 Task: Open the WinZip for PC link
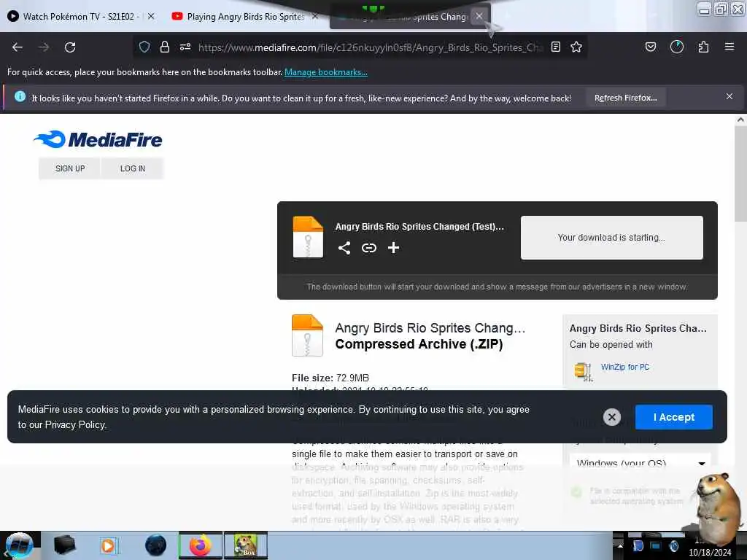click(x=624, y=367)
